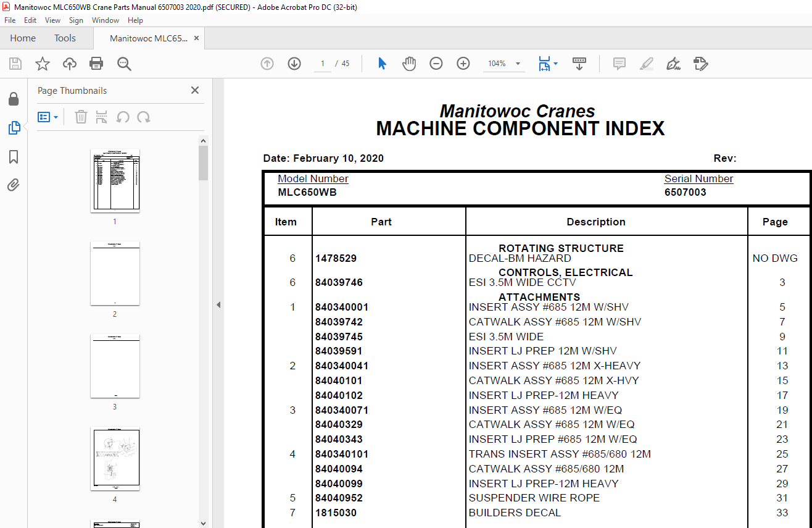This screenshot has height=528, width=812.
Task: Open security lock panel in sidebar
Action: pos(13,99)
